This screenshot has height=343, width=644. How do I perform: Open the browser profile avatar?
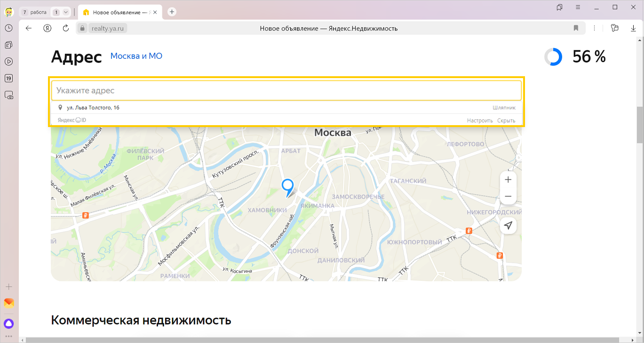coord(9,12)
